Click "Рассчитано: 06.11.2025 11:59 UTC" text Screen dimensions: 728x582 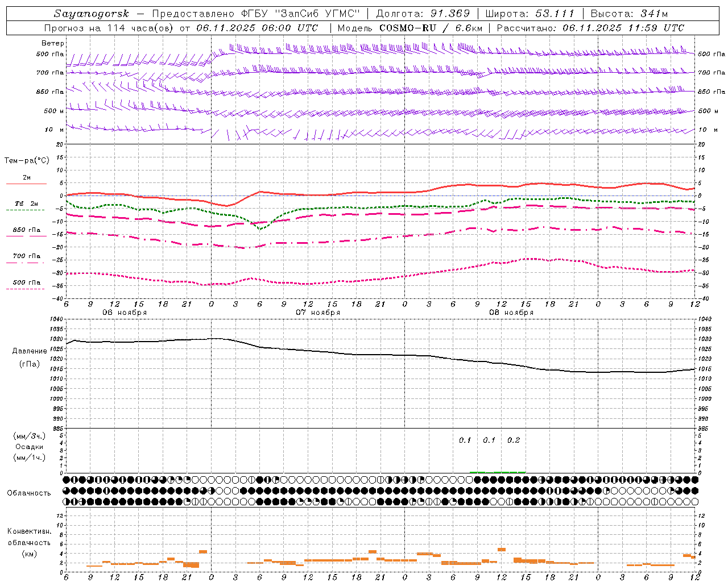tap(590, 28)
